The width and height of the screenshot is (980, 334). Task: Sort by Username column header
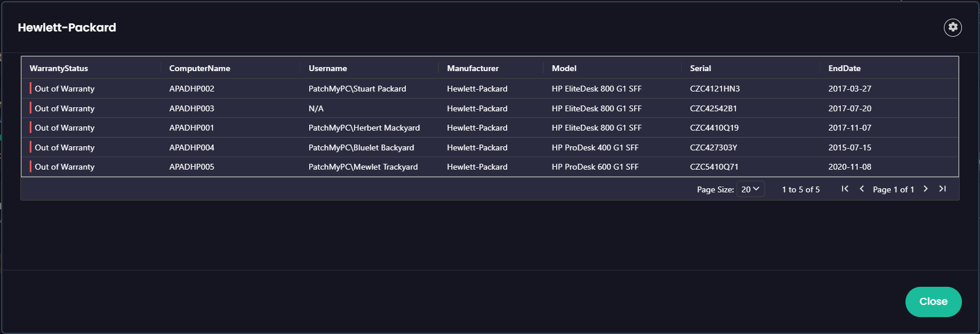click(328, 68)
